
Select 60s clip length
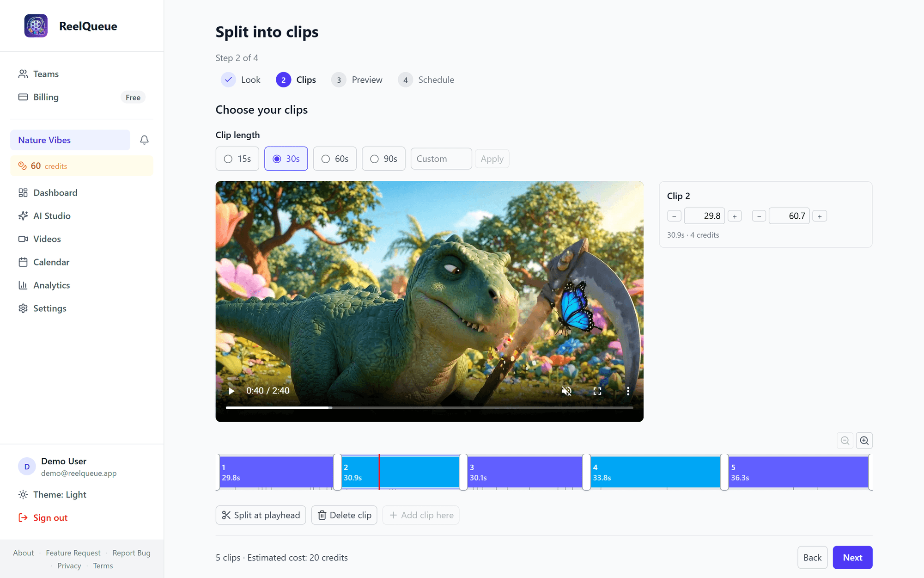click(x=335, y=159)
